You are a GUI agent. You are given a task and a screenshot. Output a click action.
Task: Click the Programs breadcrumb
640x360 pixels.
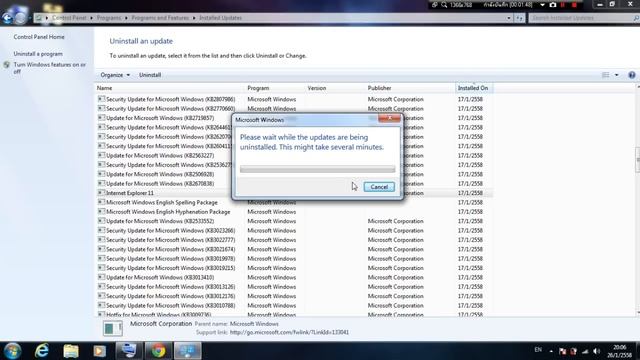[x=109, y=18]
